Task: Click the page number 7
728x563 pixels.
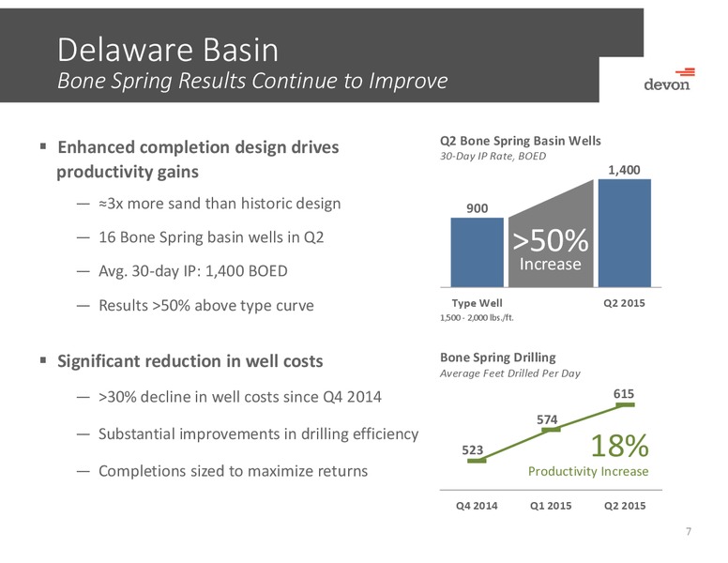Action: click(x=689, y=531)
